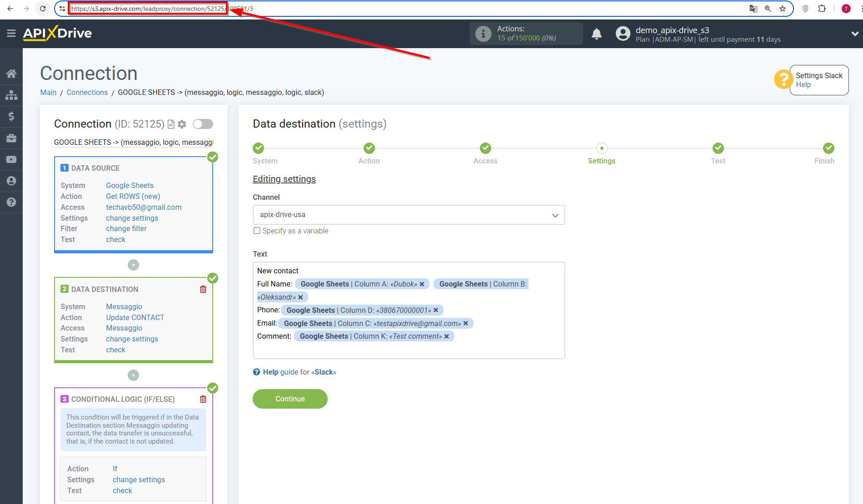Image resolution: width=863 pixels, height=504 pixels.
Task: Edit the connection name field
Action: (134, 142)
